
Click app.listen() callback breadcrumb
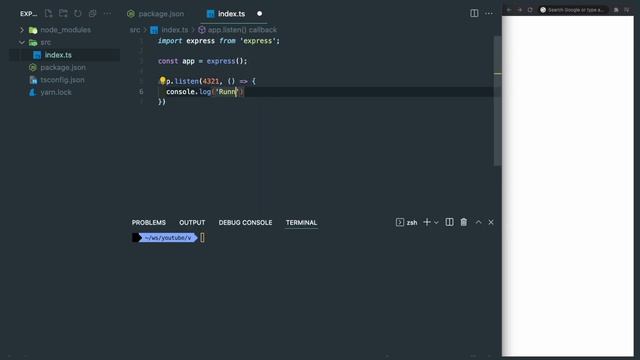click(242, 30)
